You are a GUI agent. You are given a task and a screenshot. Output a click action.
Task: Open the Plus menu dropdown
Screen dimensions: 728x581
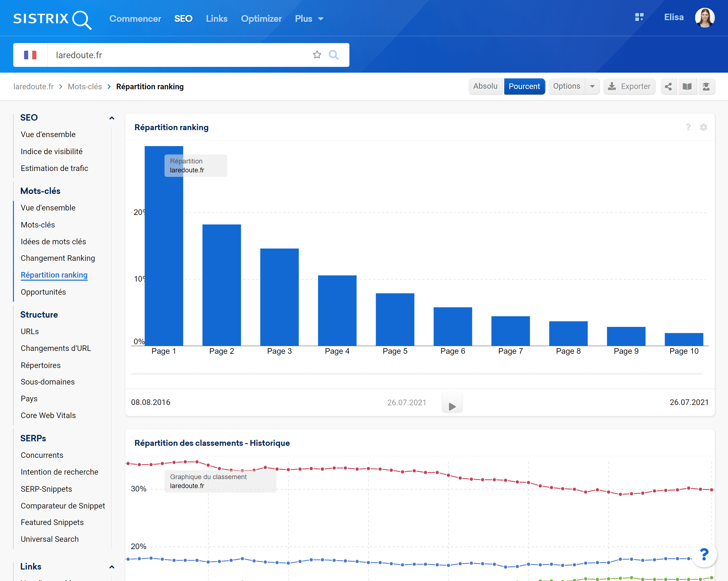pyautogui.click(x=309, y=19)
